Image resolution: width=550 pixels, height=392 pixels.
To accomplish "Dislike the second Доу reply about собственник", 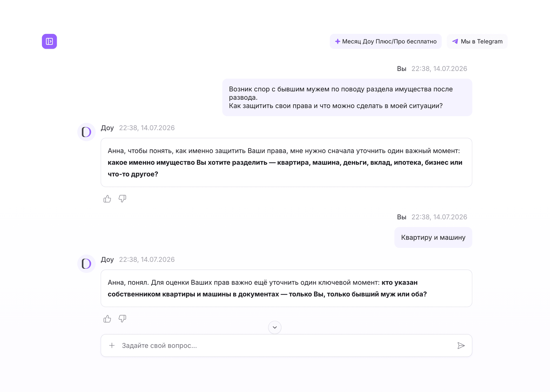I will coord(122,319).
